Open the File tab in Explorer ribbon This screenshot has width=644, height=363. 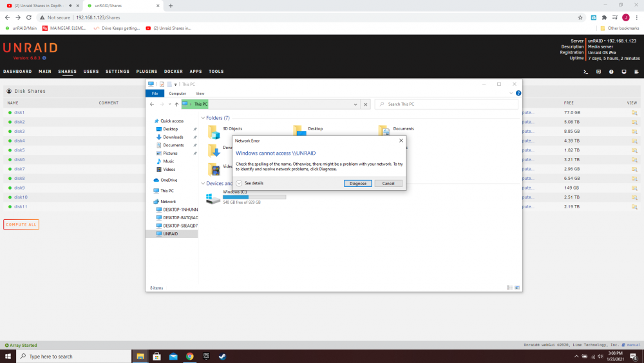[155, 93]
